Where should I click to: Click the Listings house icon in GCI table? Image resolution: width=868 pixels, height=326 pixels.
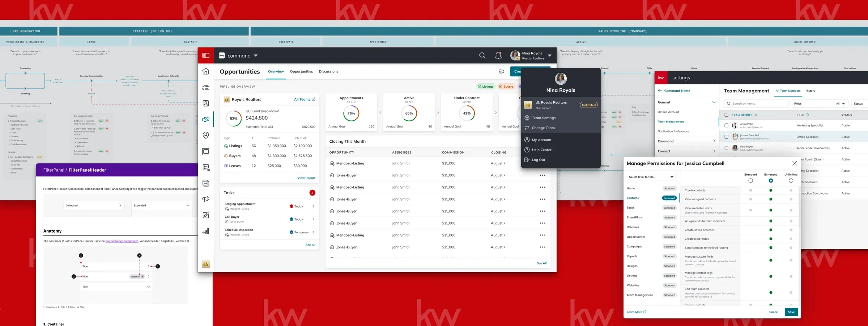pos(226,146)
